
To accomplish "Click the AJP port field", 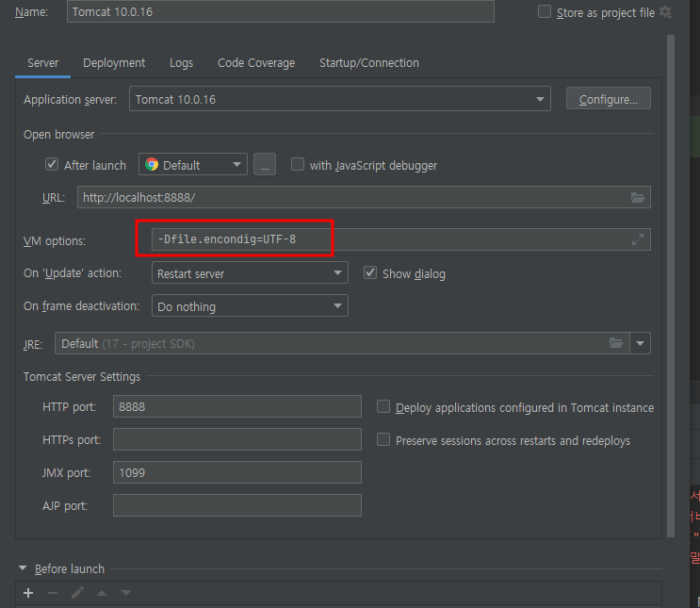I will tap(237, 505).
